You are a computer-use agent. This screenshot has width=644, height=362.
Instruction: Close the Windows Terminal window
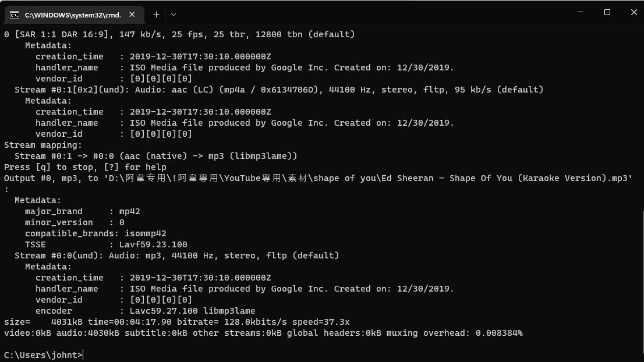tap(634, 12)
